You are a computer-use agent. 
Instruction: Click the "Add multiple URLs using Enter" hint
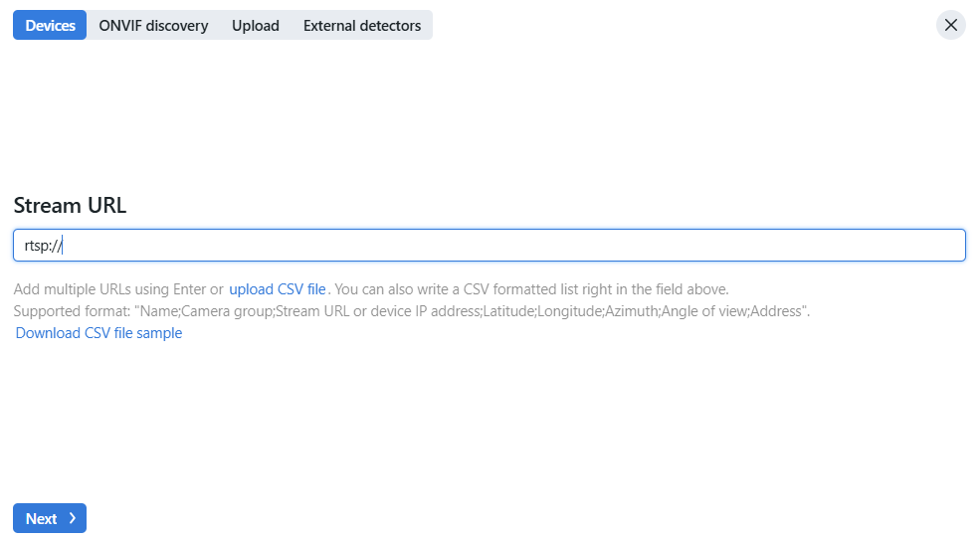117,289
